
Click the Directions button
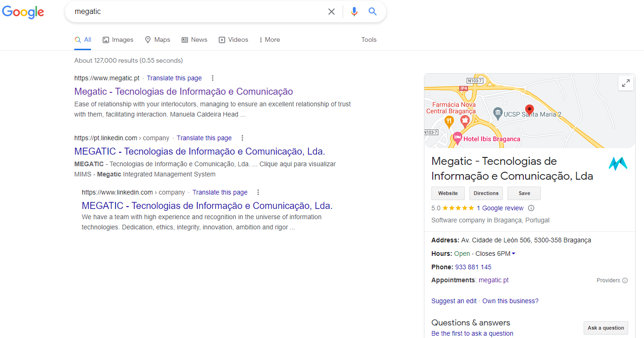[486, 193]
